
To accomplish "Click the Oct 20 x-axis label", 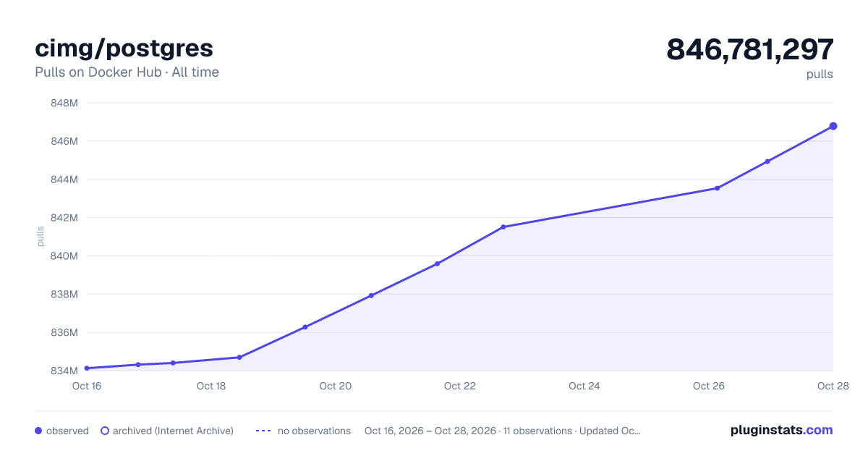I will [x=336, y=386].
